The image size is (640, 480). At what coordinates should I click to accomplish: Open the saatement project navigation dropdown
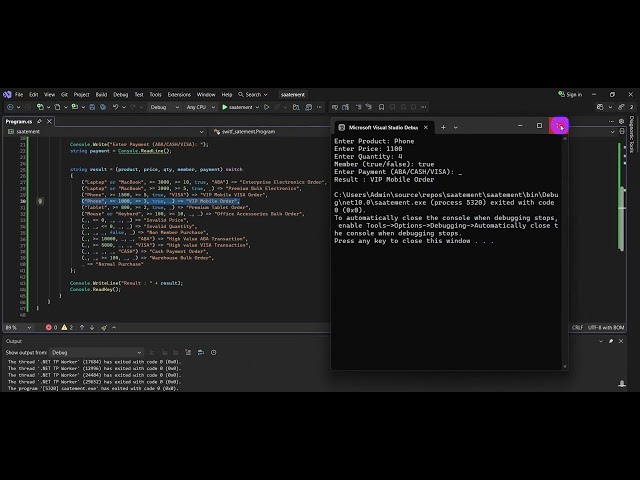click(x=106, y=131)
